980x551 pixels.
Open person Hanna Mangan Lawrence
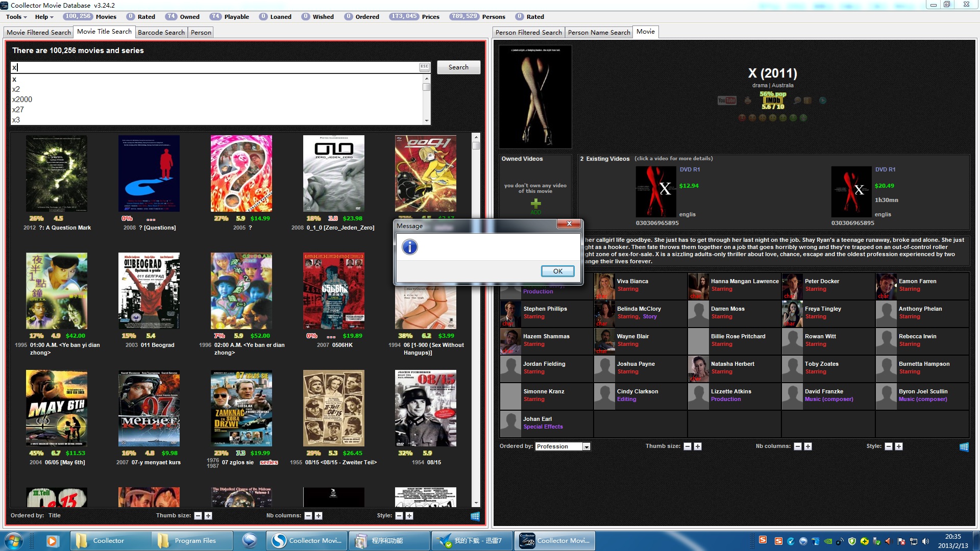734,286
